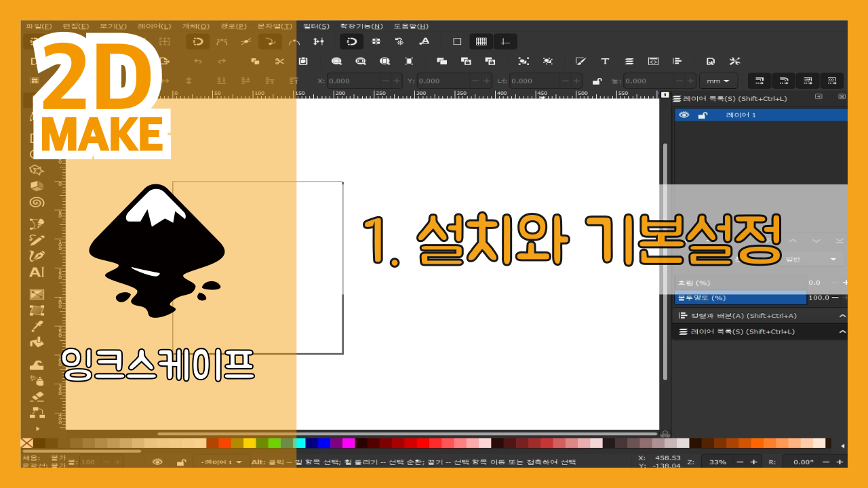Click the rotation 0.00° field
868x488 pixels.
[x=802, y=462]
